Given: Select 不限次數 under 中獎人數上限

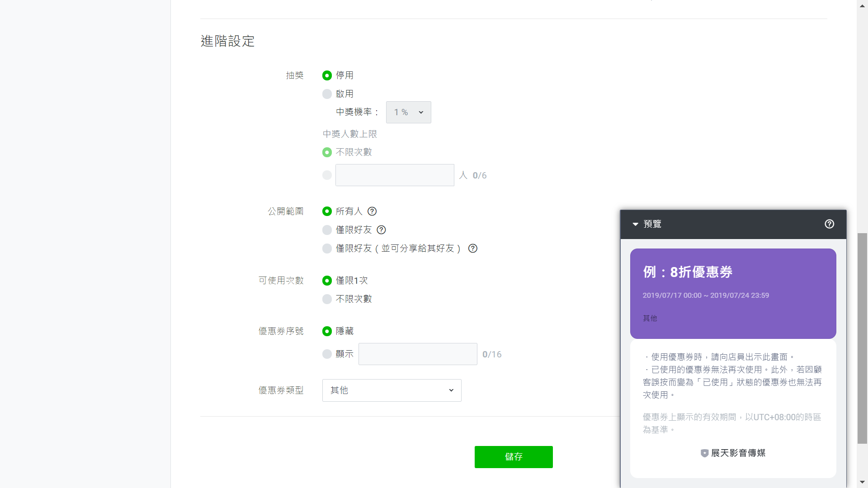Looking at the screenshot, I should (x=327, y=152).
